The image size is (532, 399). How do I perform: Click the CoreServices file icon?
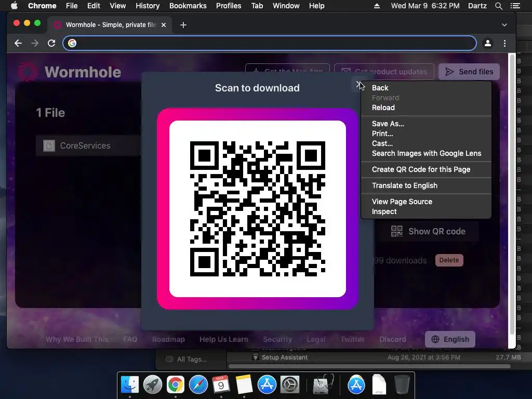pyautogui.click(x=49, y=145)
